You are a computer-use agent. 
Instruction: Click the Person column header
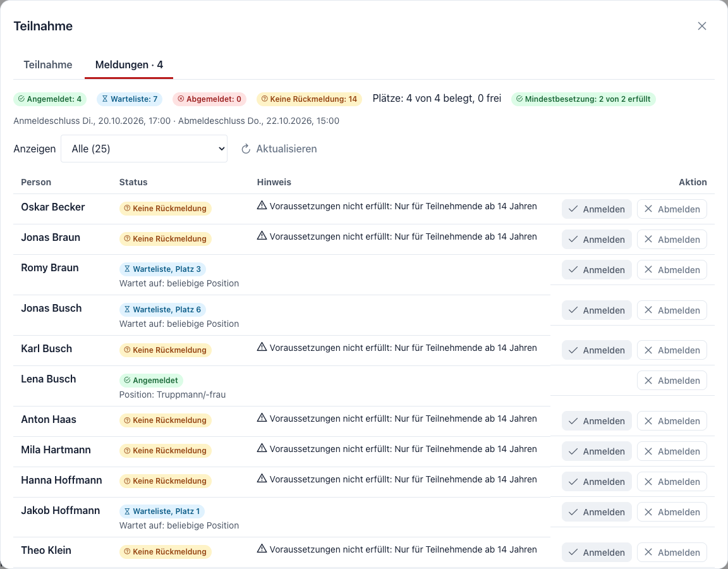(x=36, y=182)
